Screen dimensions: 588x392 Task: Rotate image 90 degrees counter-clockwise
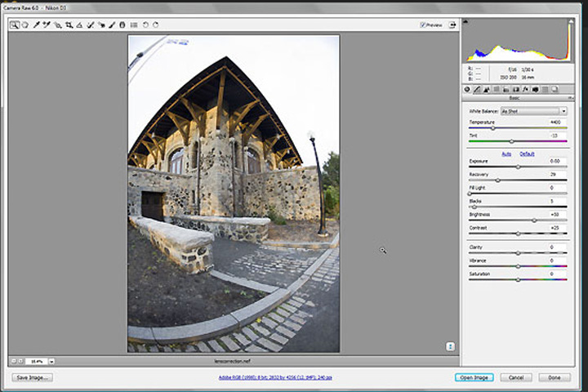tap(145, 24)
